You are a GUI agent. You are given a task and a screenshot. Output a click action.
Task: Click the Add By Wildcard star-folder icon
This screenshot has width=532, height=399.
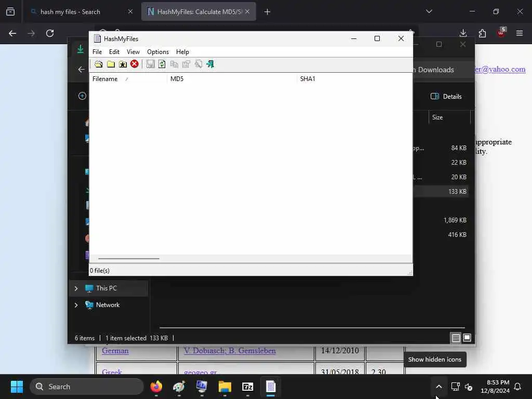(x=123, y=64)
